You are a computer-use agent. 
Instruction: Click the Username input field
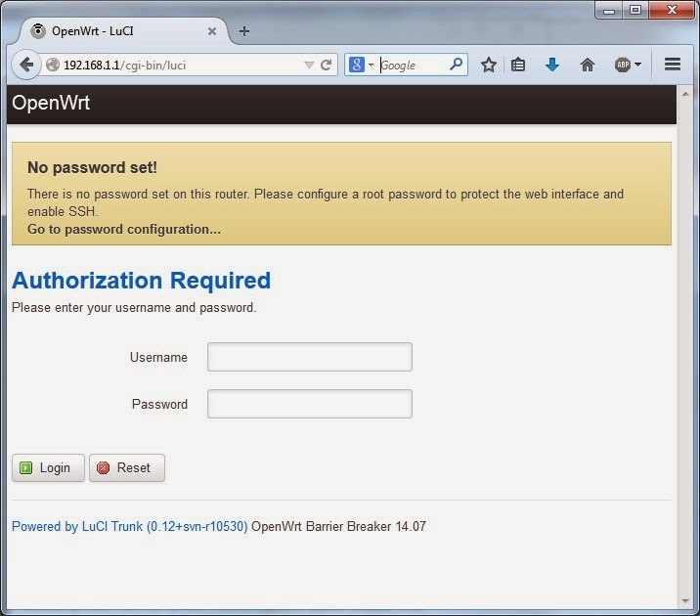tap(309, 357)
